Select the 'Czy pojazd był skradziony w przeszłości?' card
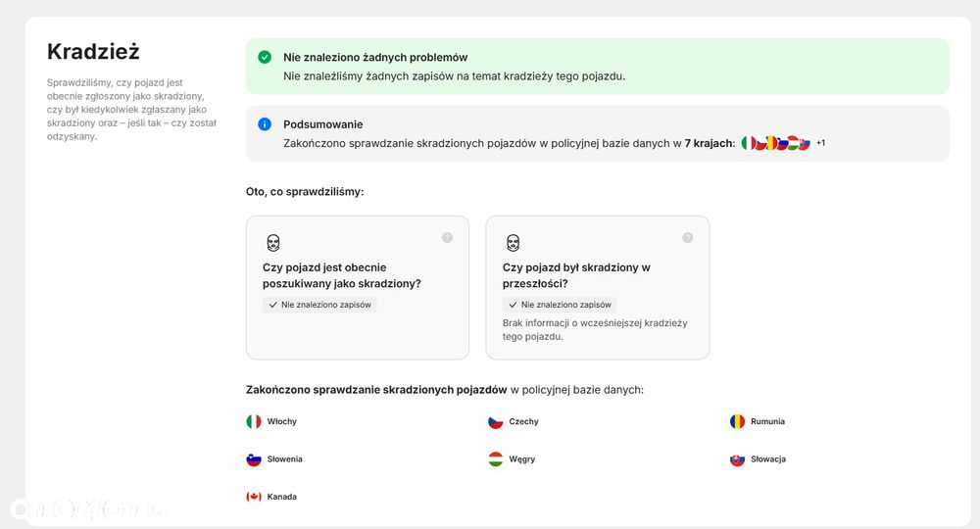980x529 pixels. tap(597, 287)
